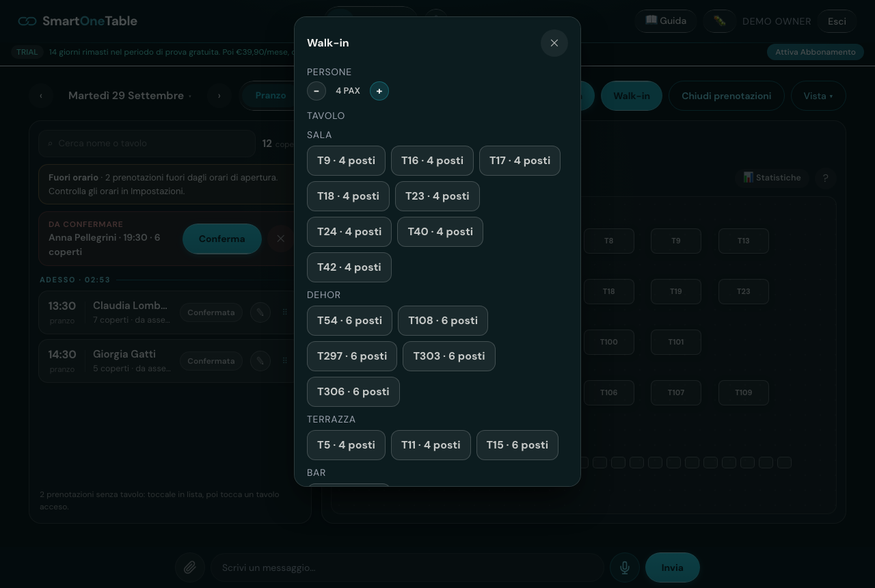Close the Walk-in dialog

click(x=554, y=43)
